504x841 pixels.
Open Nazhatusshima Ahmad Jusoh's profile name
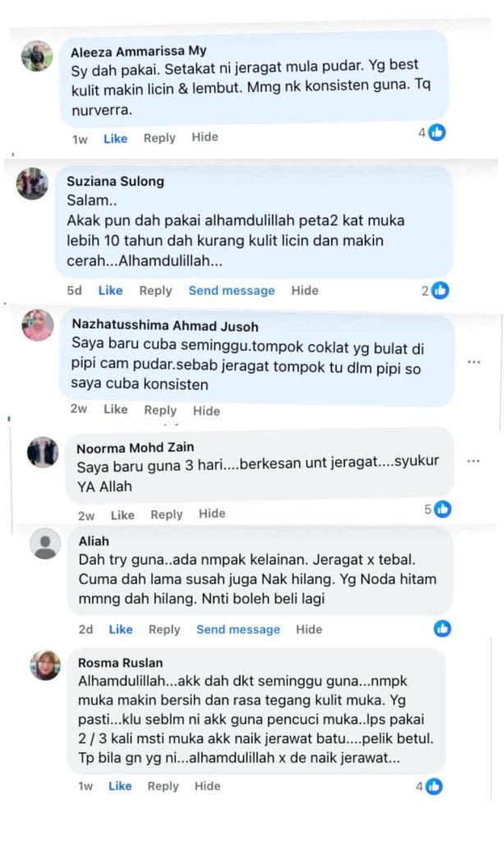(165, 325)
